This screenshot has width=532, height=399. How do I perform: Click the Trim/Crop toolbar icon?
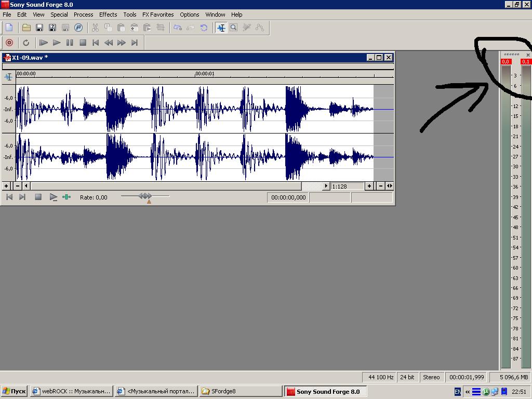(161, 28)
